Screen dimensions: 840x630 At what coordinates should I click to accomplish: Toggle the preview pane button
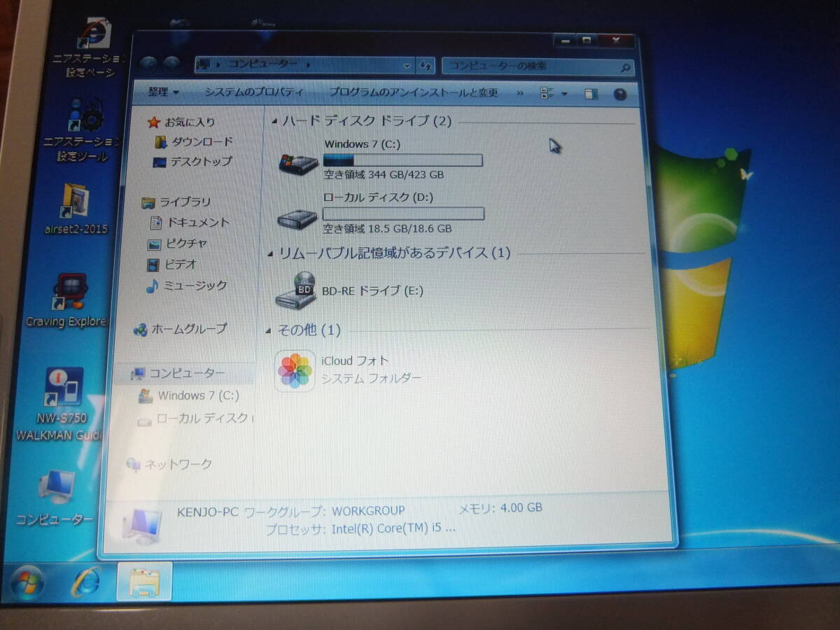(x=591, y=94)
